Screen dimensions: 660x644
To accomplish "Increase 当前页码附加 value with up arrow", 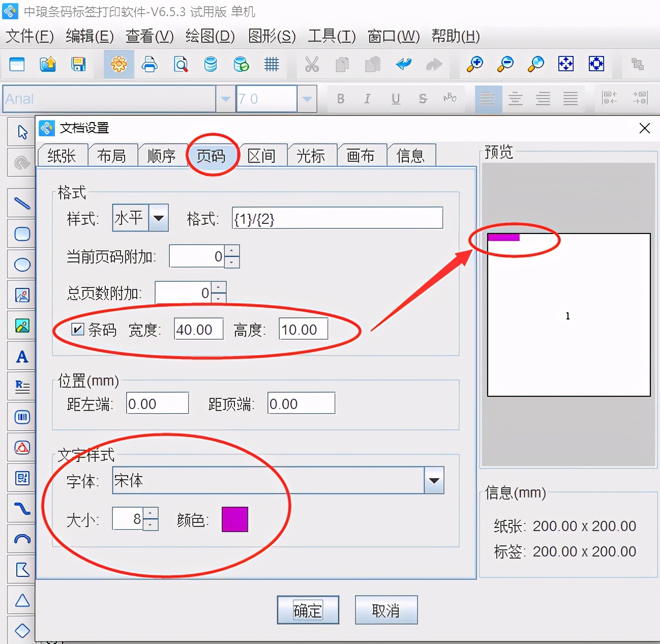I will tap(232, 251).
